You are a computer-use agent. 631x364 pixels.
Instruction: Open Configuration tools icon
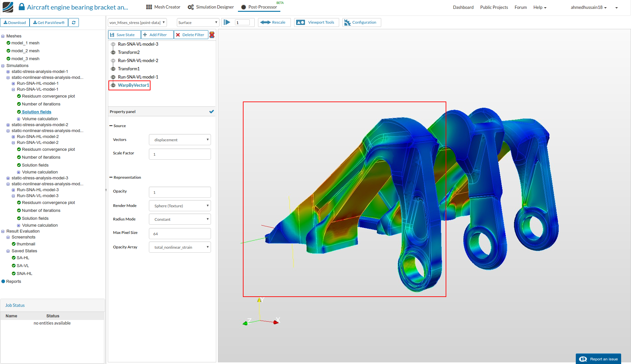347,22
